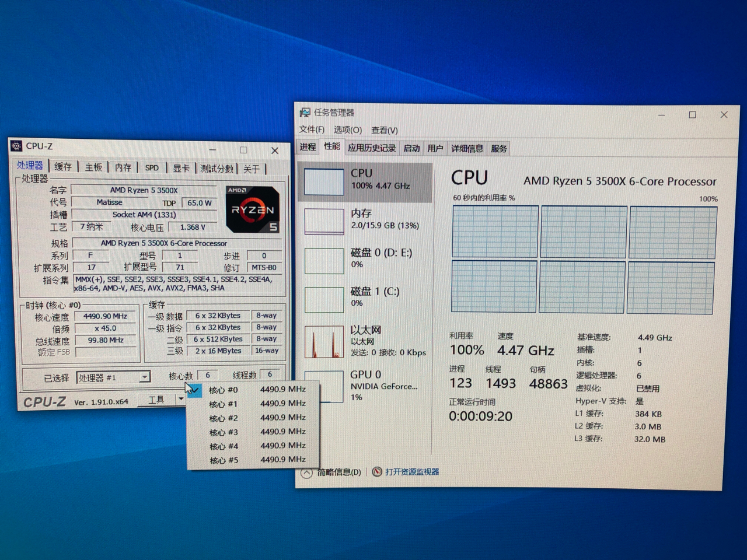Click the Ryzen 5 logo in CPU-Z
Image resolution: width=747 pixels, height=560 pixels.
tap(253, 209)
